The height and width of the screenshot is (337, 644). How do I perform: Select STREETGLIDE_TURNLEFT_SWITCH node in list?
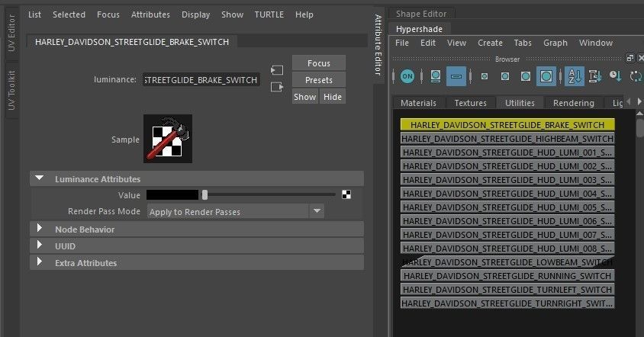507,290
